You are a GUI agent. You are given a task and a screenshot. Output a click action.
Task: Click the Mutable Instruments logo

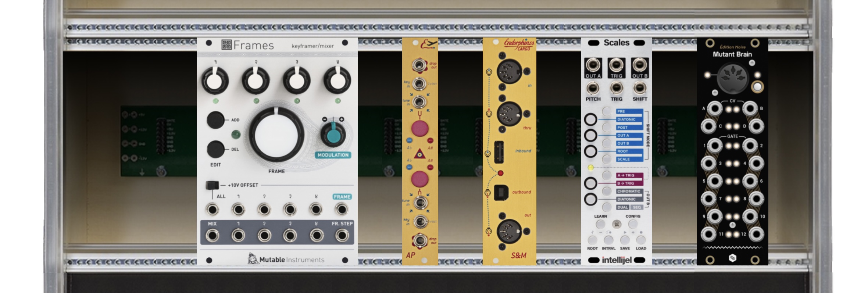286,259
